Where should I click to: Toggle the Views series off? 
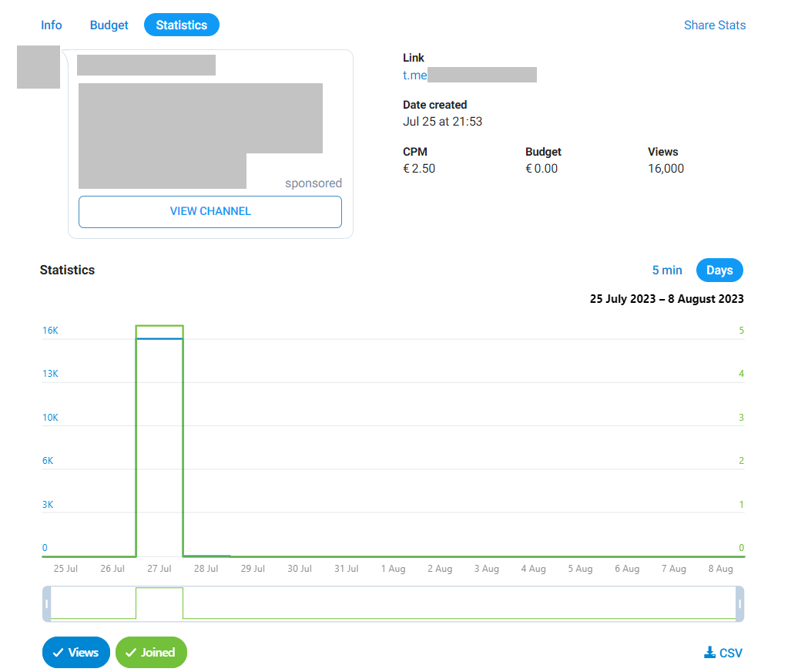pyautogui.click(x=75, y=652)
